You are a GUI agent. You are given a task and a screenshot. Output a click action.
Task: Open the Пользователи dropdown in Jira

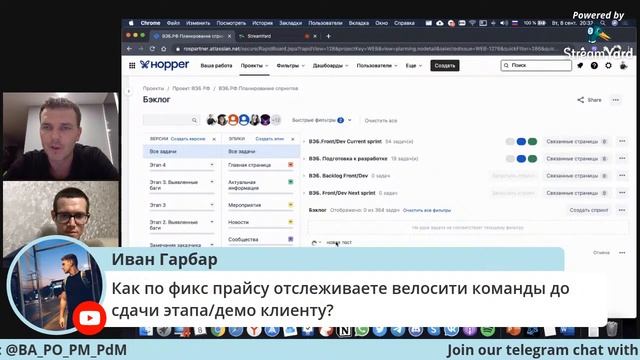[x=377, y=66]
